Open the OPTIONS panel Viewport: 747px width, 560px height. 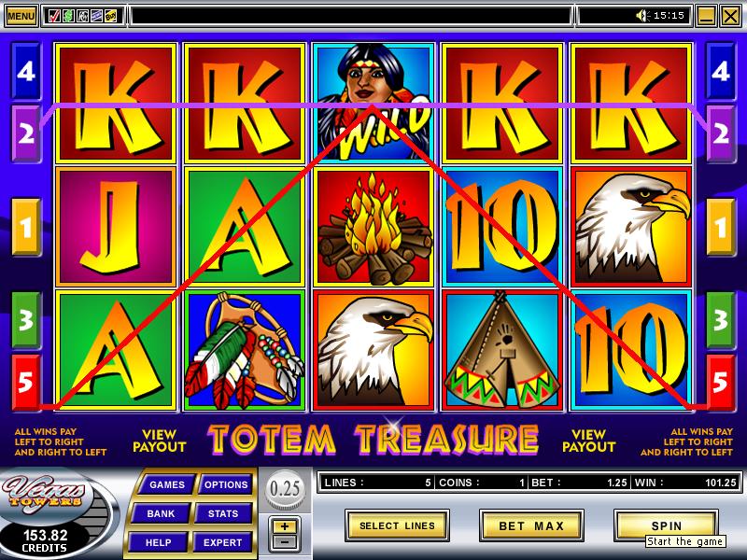tap(226, 484)
